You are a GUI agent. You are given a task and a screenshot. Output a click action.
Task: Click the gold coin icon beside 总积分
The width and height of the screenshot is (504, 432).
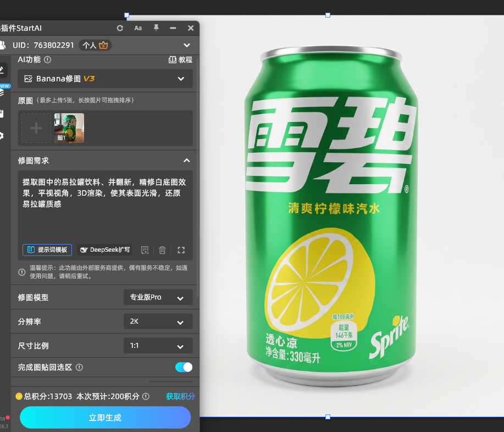[x=19, y=396]
